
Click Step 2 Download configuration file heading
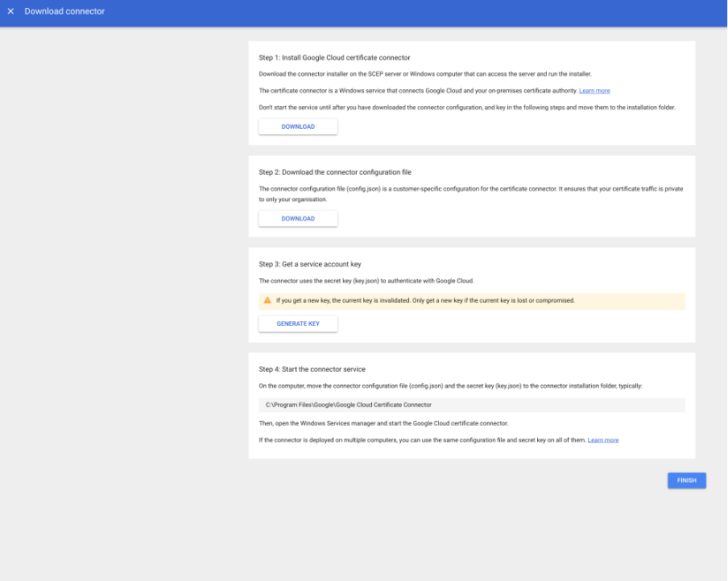(x=335, y=172)
